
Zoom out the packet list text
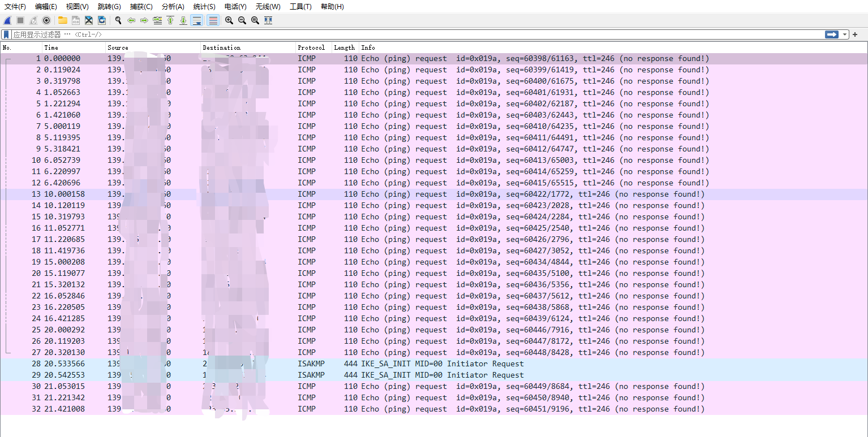coord(242,20)
